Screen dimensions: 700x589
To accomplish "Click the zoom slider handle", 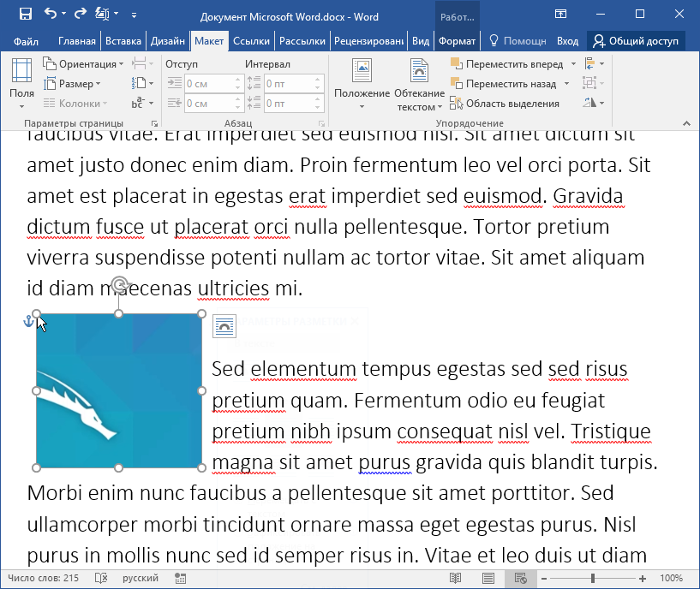I will [593, 579].
